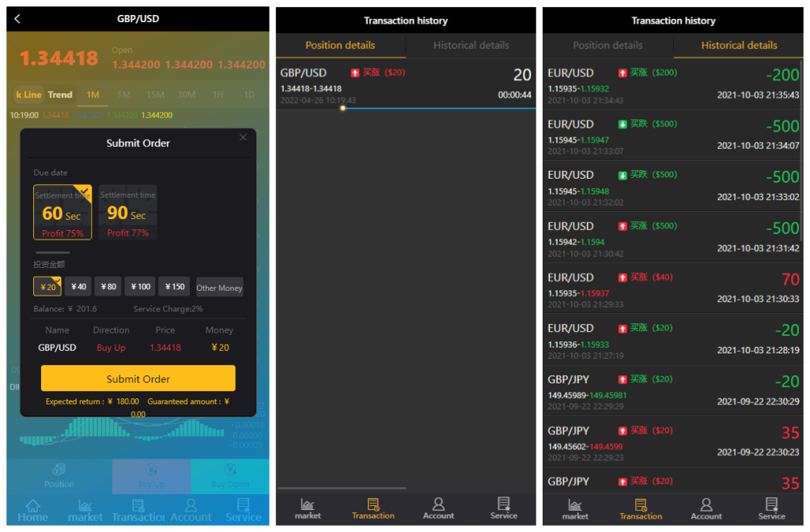This screenshot has height=532, width=810.
Task: Pick the ¥40 investment amount
Action: pyautogui.click(x=78, y=287)
